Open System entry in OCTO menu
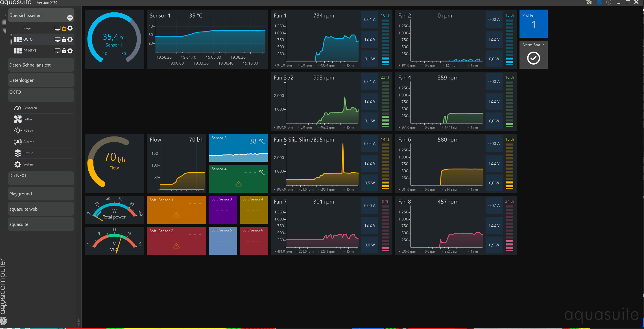644x329 pixels. point(29,164)
